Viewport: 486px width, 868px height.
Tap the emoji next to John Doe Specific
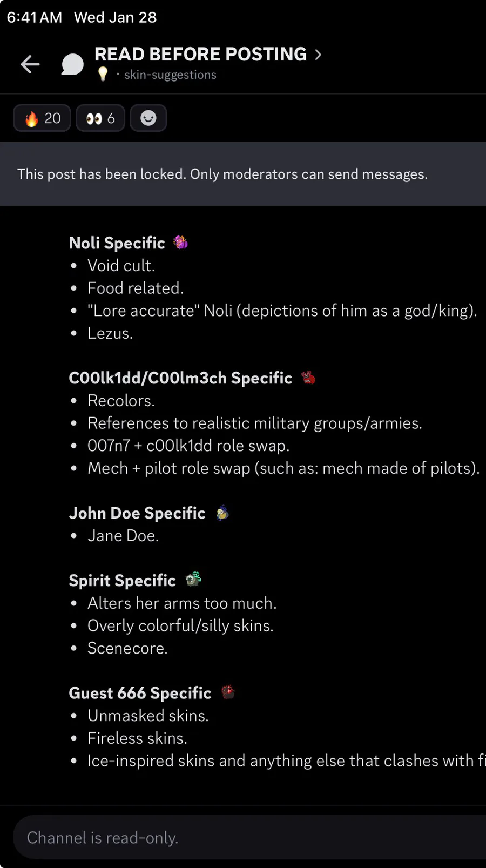click(222, 513)
